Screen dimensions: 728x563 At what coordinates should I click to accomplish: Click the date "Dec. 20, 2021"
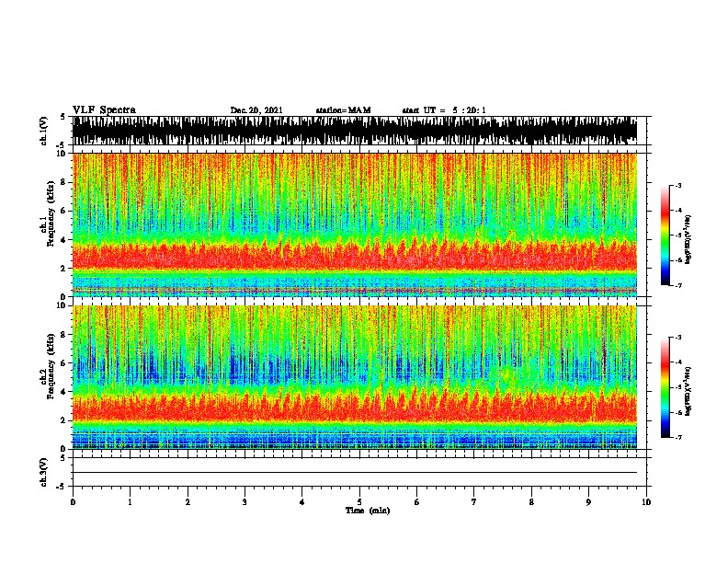[x=256, y=110]
